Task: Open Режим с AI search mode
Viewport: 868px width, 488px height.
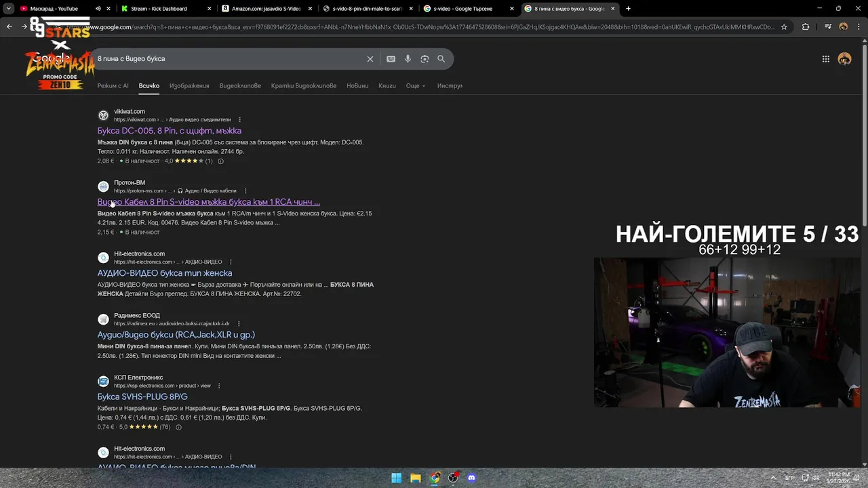Action: click(113, 86)
